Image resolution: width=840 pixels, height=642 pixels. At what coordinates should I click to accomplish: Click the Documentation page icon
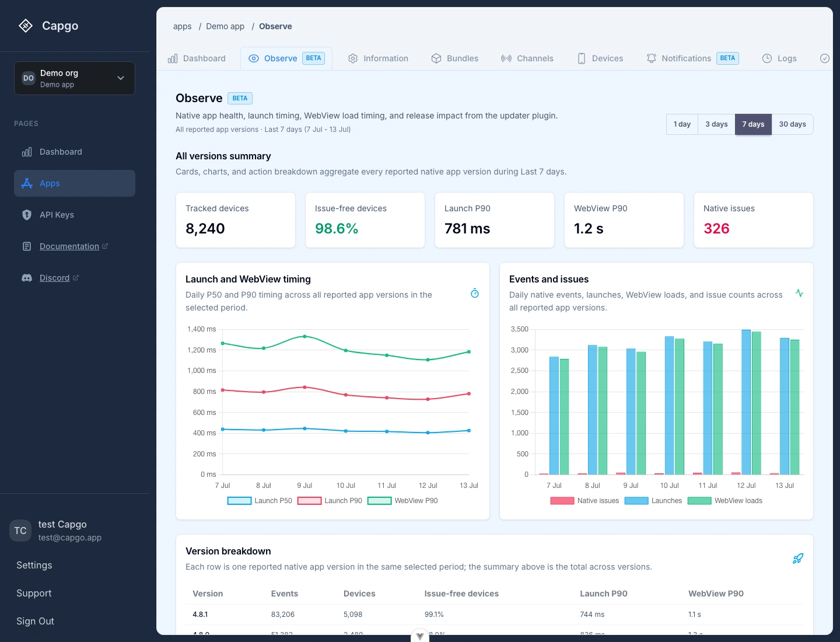pyautogui.click(x=27, y=246)
